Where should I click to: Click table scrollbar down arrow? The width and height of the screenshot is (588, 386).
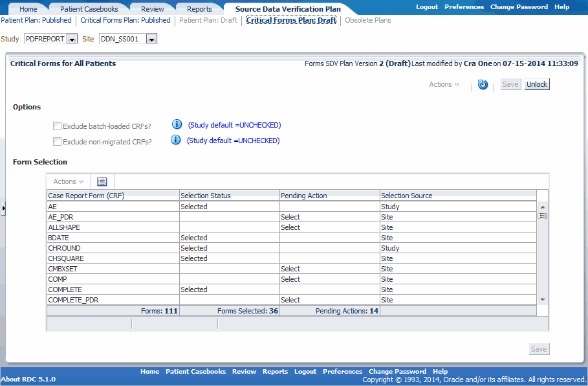[x=542, y=300]
